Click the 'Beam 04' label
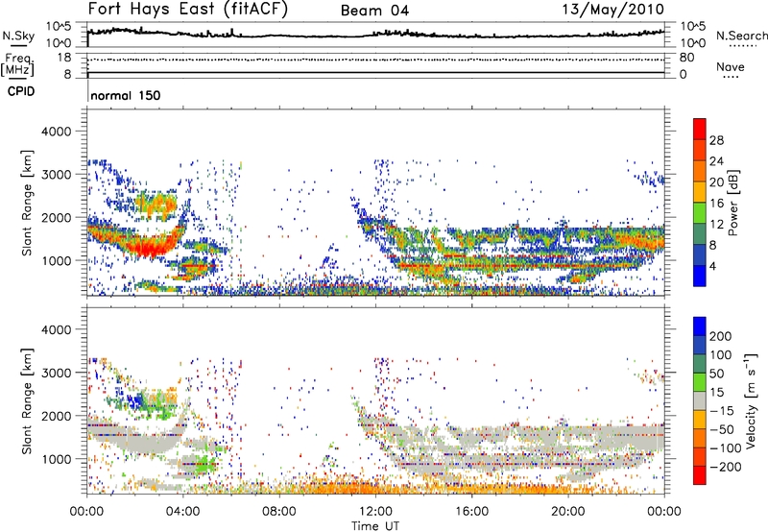Screen dimensions: 768x532 coord(374,11)
